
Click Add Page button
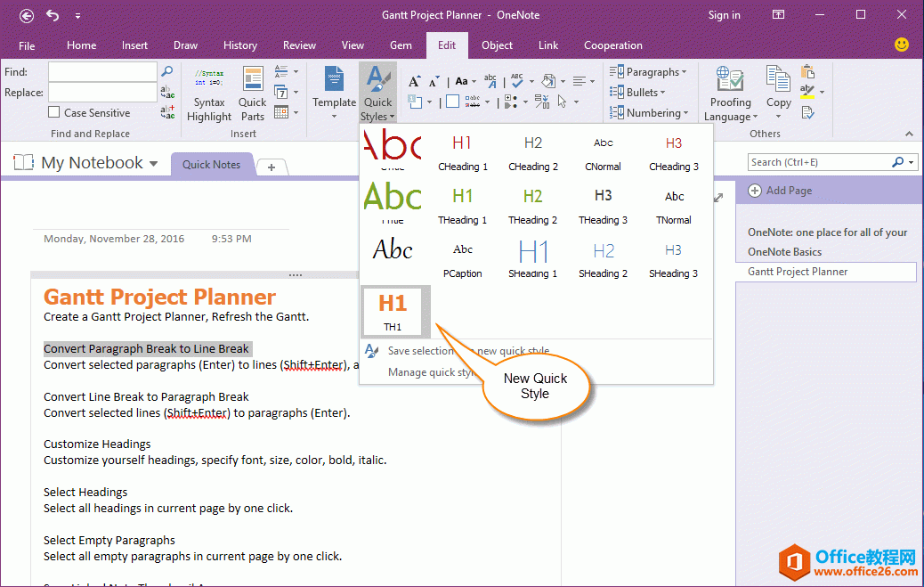click(780, 191)
